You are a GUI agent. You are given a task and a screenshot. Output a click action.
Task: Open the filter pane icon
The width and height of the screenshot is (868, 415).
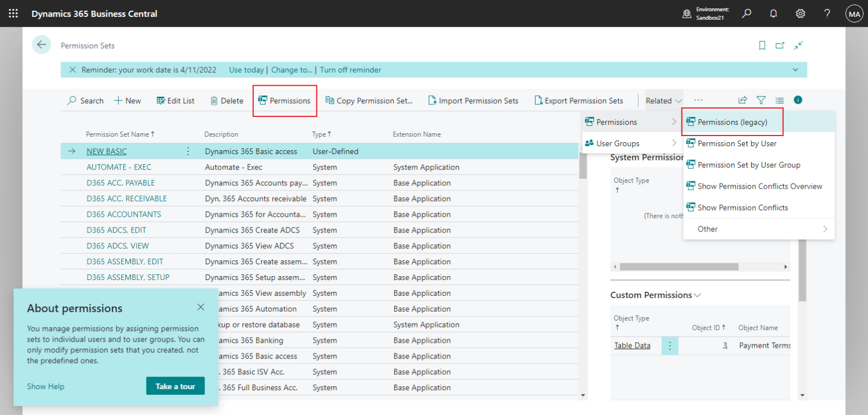[761, 100]
